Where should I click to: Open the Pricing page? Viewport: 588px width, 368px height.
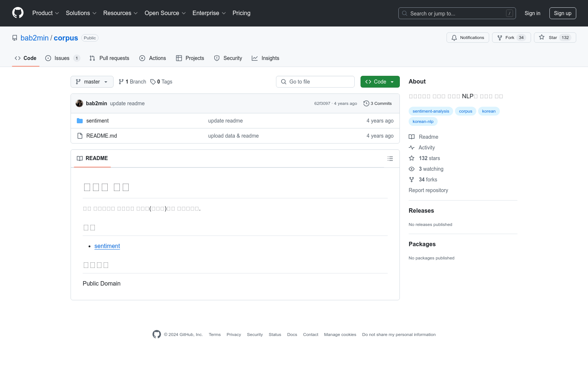(x=241, y=13)
